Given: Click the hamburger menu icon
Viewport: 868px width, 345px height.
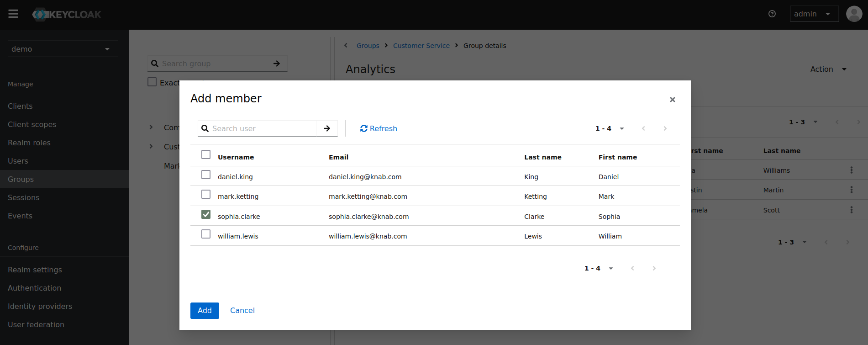Looking at the screenshot, I should (13, 14).
